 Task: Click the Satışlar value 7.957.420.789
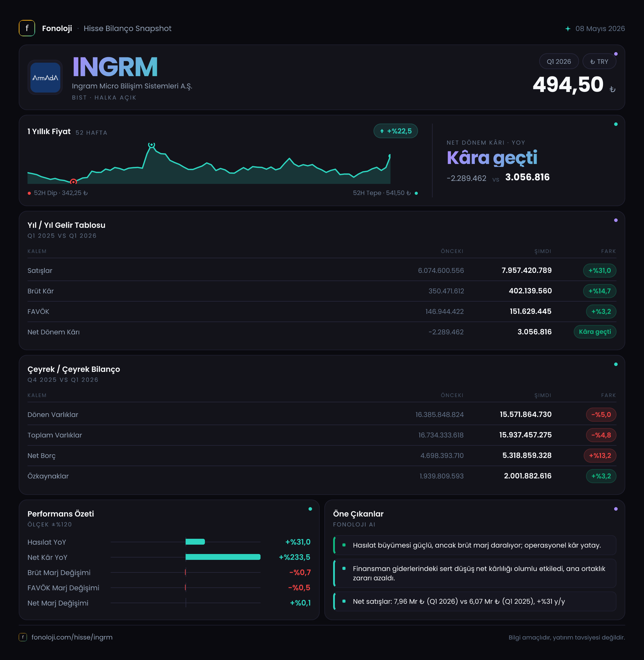pos(526,270)
